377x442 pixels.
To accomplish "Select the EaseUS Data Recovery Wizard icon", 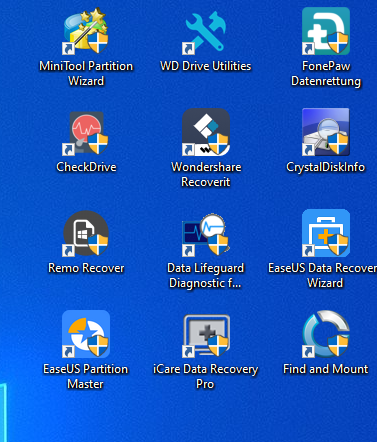I will pyautogui.click(x=326, y=233).
